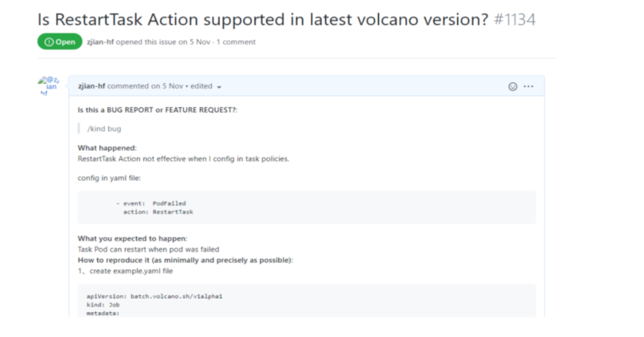Click the apiVersion batch.volcano.sh code line

click(155, 297)
